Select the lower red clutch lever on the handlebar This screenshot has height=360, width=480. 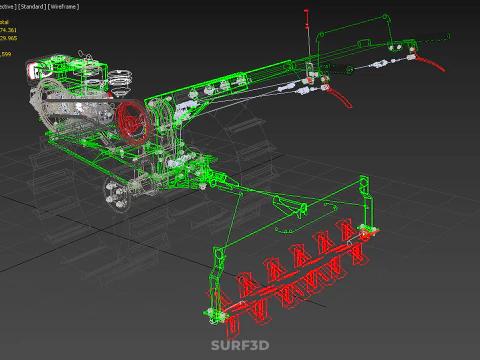click(338, 96)
